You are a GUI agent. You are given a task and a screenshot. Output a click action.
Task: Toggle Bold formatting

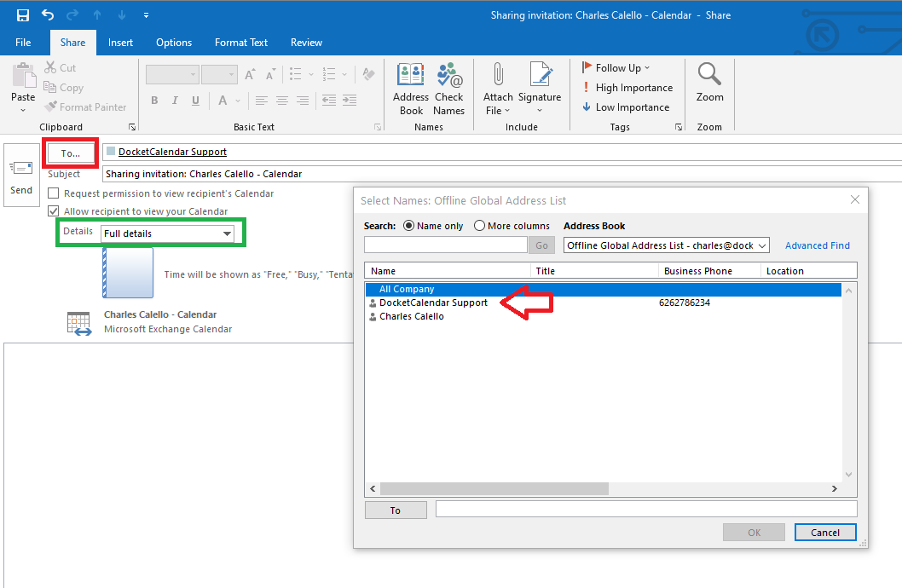[x=154, y=101]
